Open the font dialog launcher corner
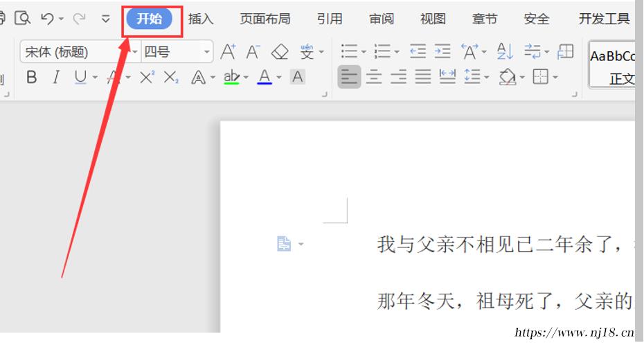Viewport: 644px width, 343px height. tap(325, 94)
